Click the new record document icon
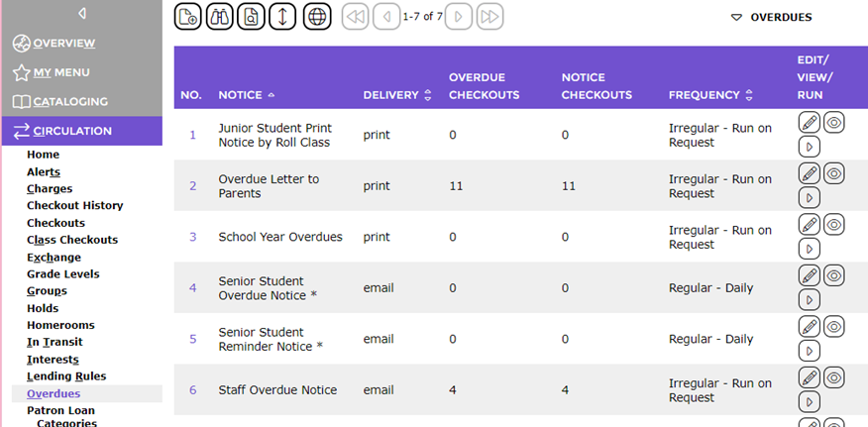Viewport: 868px width, 427px height. coord(188,17)
